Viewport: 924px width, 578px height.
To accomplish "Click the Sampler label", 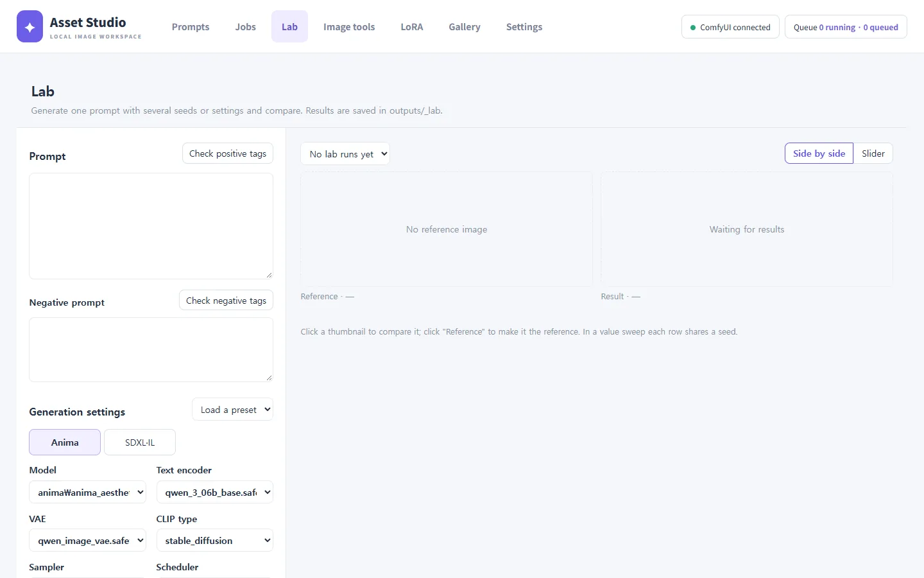I will (47, 567).
